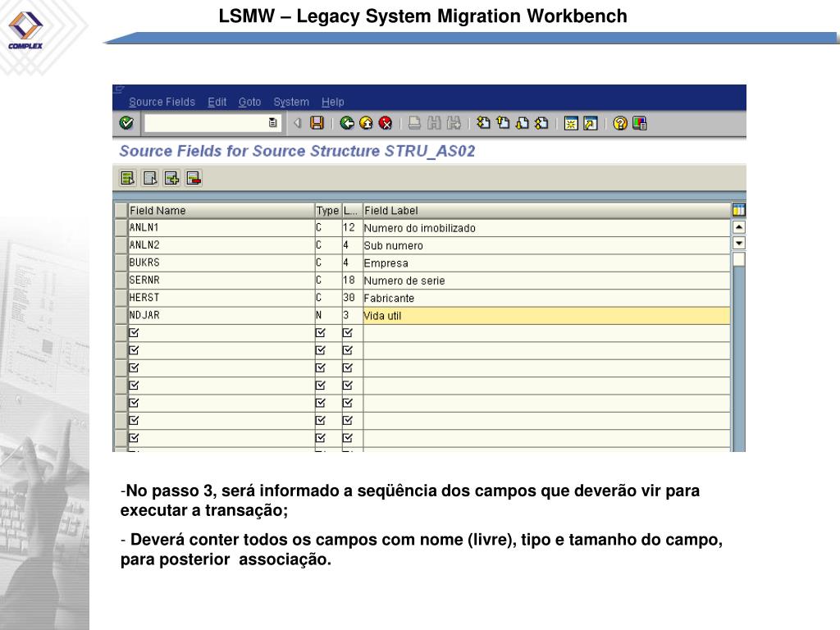This screenshot has width=840, height=630.
Task: Click the Field Label column header
Action: (546, 211)
